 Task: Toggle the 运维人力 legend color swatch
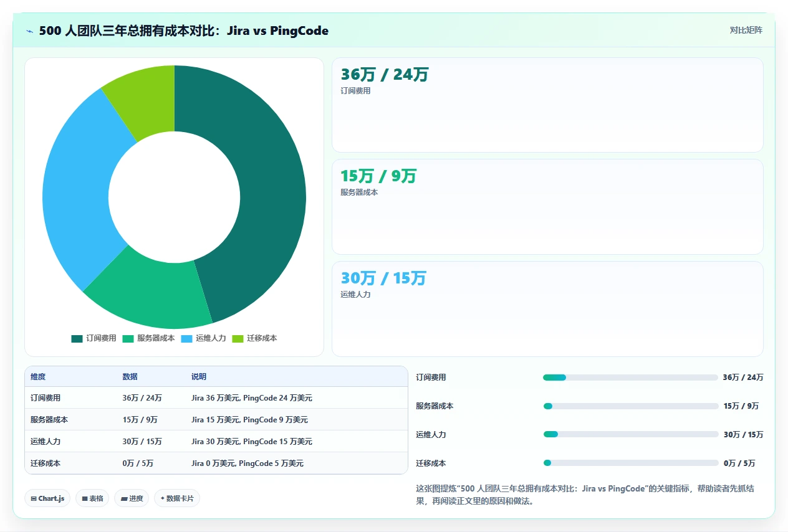(x=186, y=338)
